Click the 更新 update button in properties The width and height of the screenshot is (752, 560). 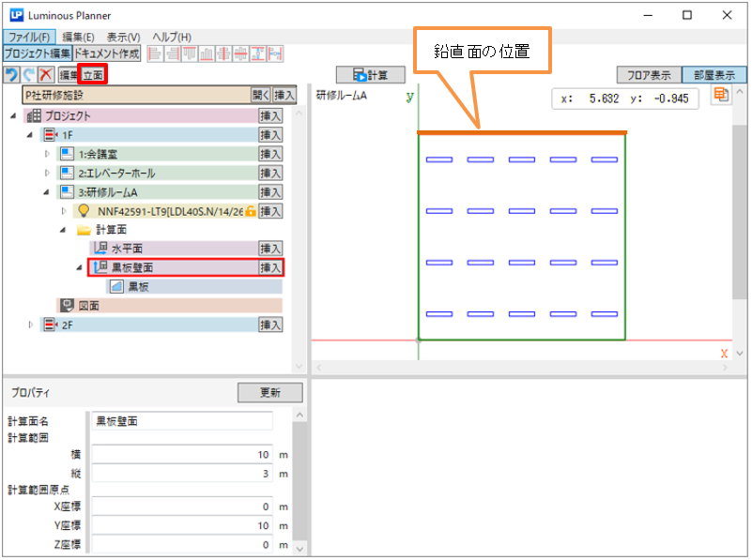point(269,393)
